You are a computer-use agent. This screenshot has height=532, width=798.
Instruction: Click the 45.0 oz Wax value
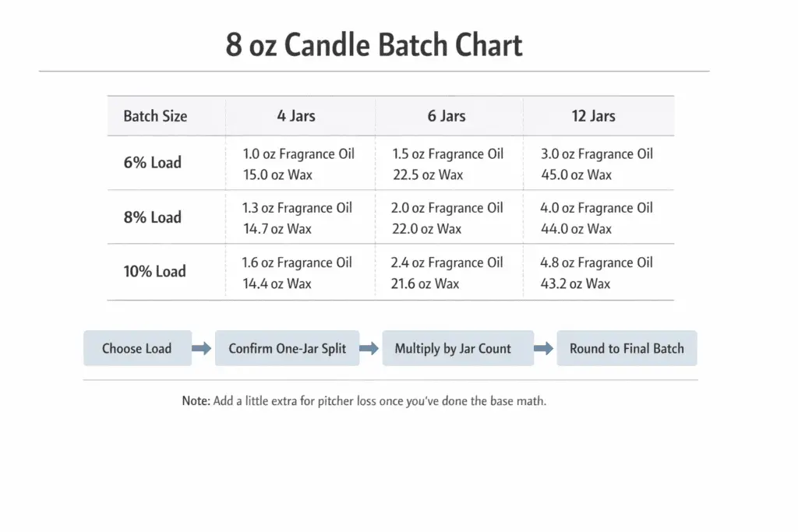click(x=577, y=175)
